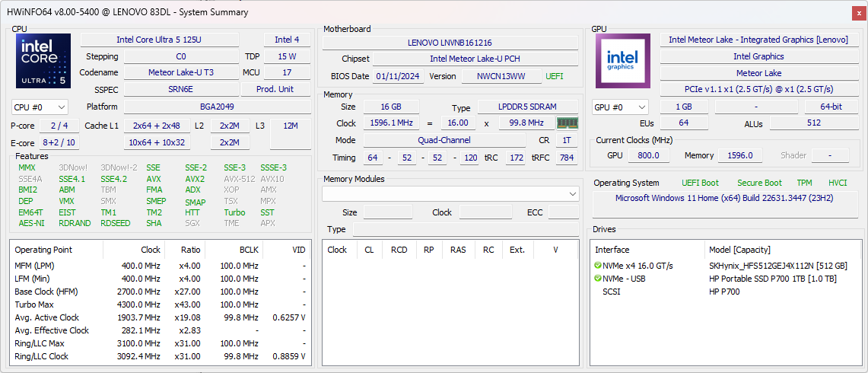This screenshot has width=868, height=373.
Task: Select the Base Clock (HFM) row
Action: pos(161,292)
